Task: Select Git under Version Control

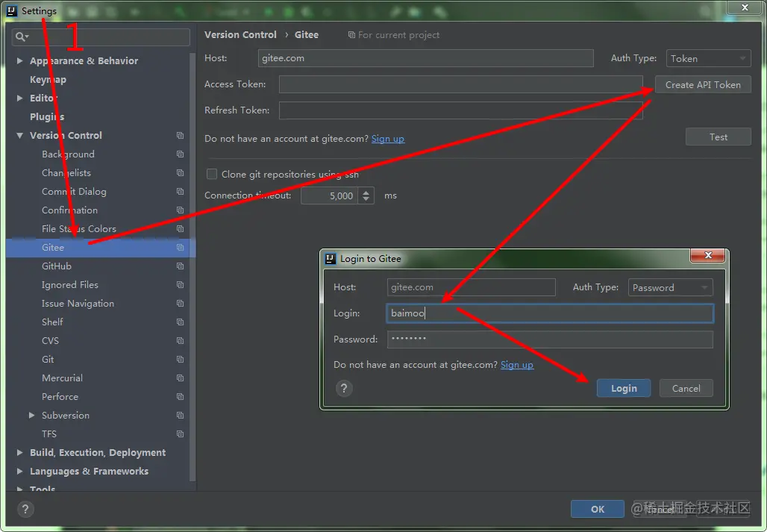Action: pos(48,360)
